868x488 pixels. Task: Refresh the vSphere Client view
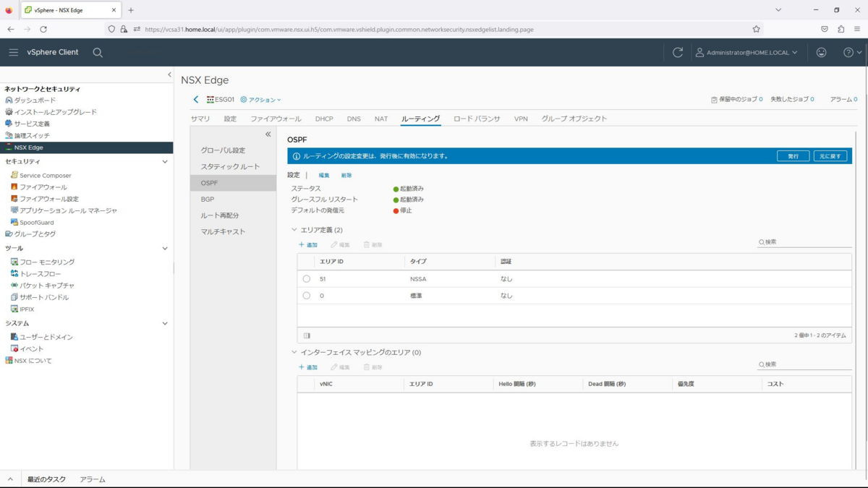678,53
